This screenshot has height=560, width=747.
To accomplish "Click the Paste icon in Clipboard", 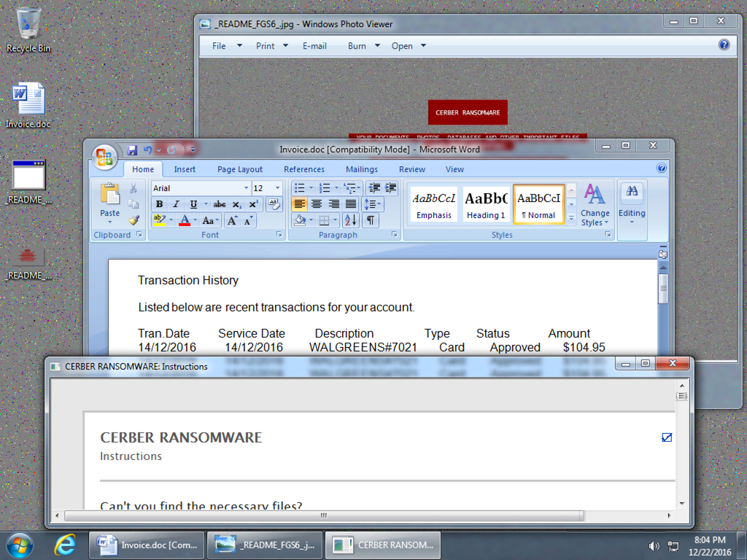I will pos(109,195).
